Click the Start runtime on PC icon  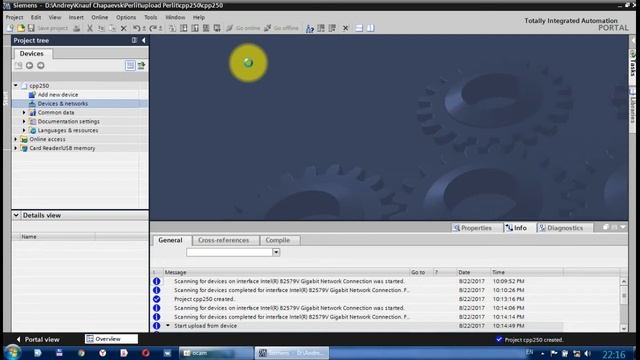[217, 28]
